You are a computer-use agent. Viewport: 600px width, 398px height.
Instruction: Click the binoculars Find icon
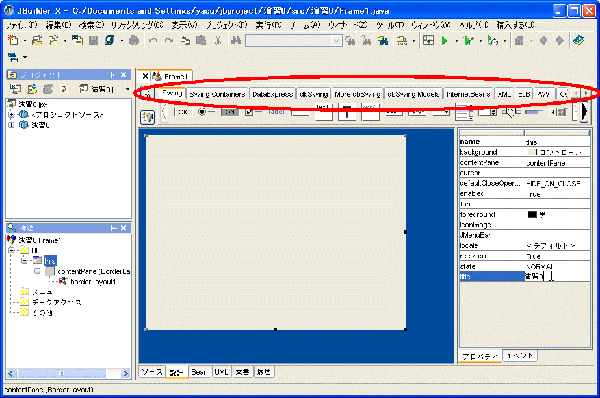[x=236, y=40]
